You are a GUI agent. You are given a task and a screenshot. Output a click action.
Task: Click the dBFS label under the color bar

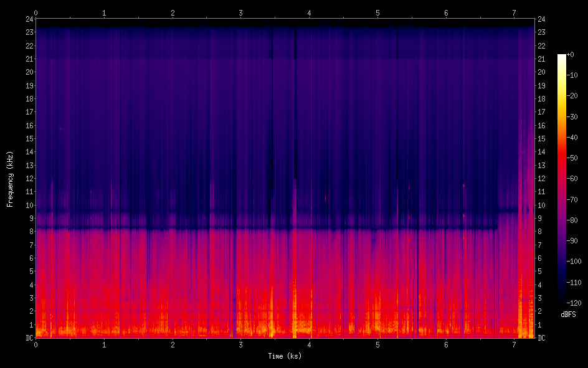pyautogui.click(x=568, y=315)
